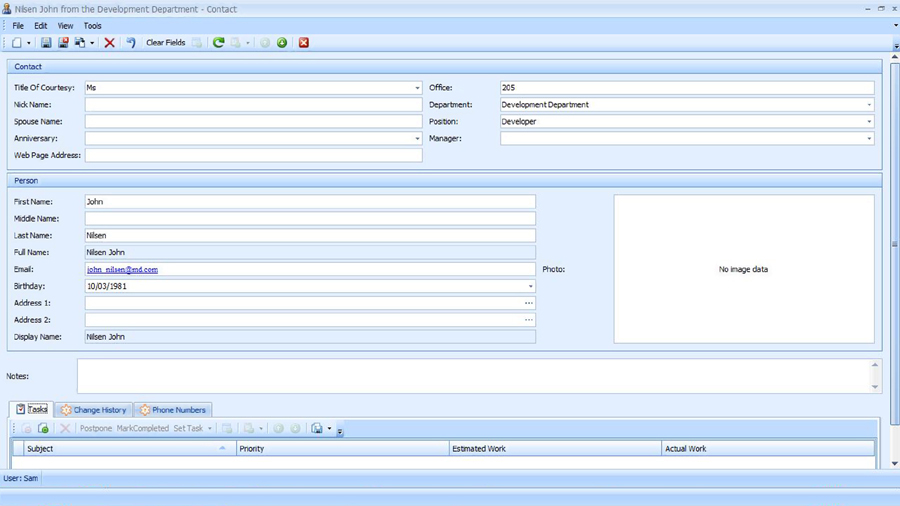Click the john_nilsen@md.com email link
Image resolution: width=900 pixels, height=506 pixels.
[x=122, y=270]
